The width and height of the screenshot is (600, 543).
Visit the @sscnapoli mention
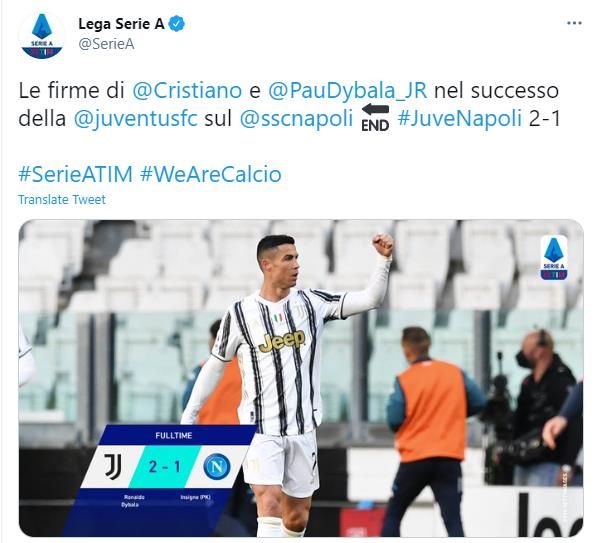pos(296,119)
